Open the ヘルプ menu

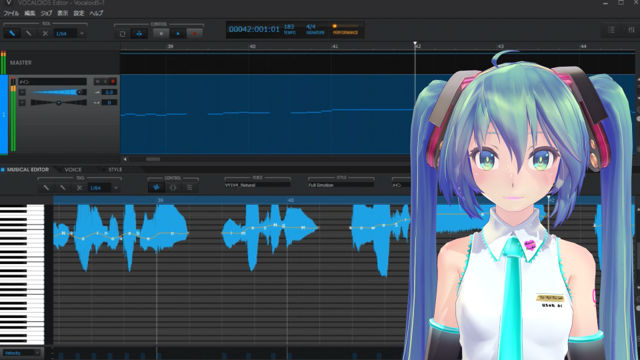(x=96, y=13)
